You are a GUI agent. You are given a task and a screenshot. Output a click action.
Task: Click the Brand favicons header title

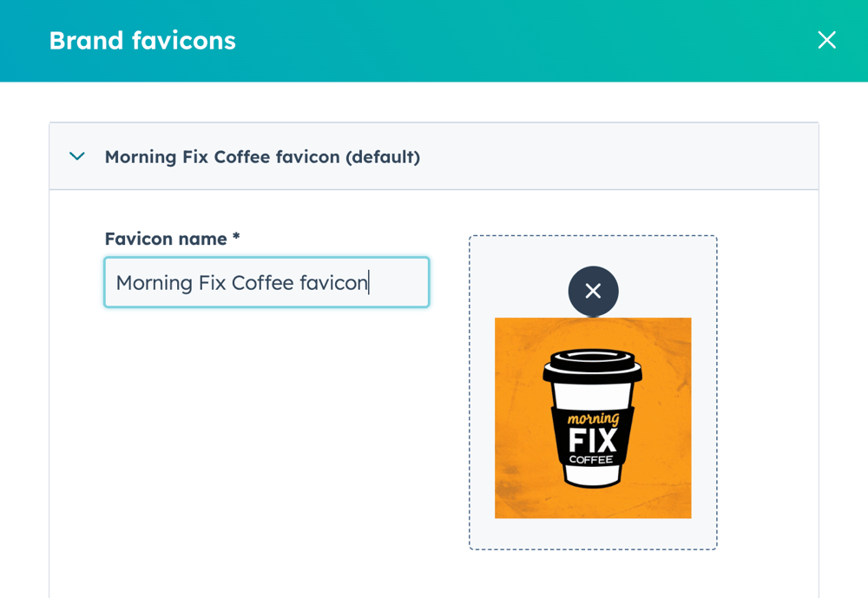(x=142, y=40)
